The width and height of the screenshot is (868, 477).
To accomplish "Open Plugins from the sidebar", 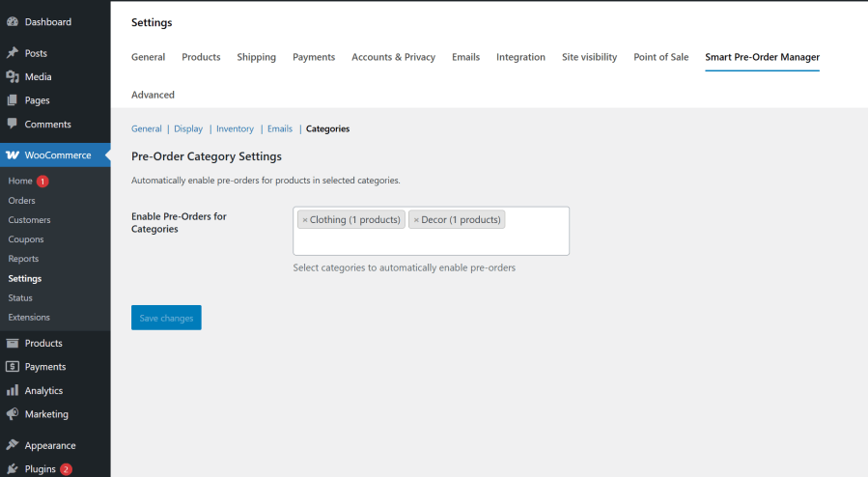I will (40, 468).
